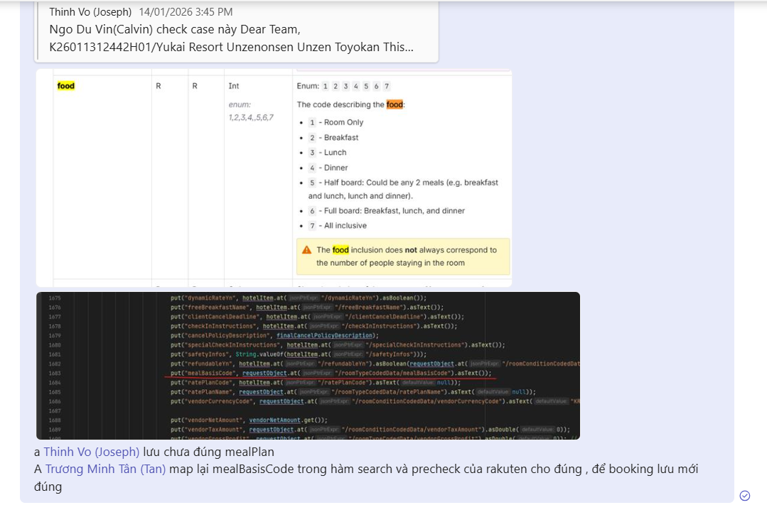767x532 pixels.
Task: Click the yellow food inclusion warning box
Action: [x=403, y=256]
